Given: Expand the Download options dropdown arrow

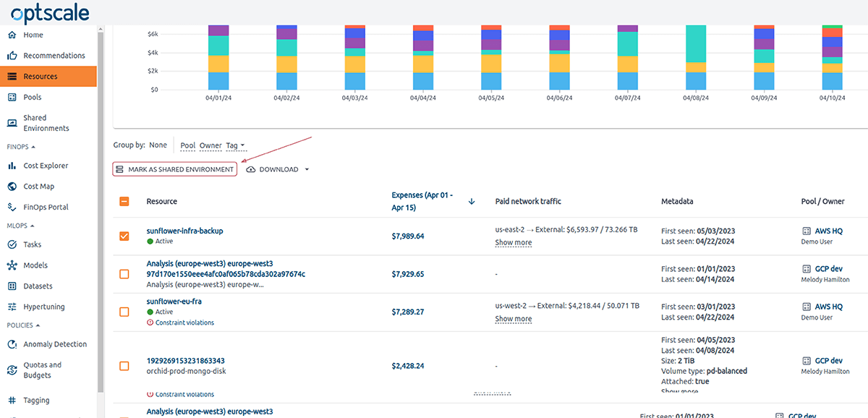Looking at the screenshot, I should (306, 169).
